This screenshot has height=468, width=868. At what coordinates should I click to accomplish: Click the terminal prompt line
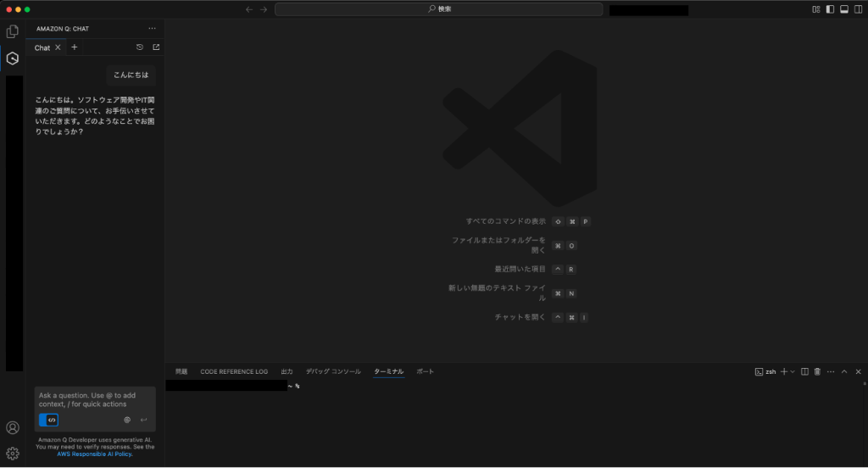pos(233,386)
